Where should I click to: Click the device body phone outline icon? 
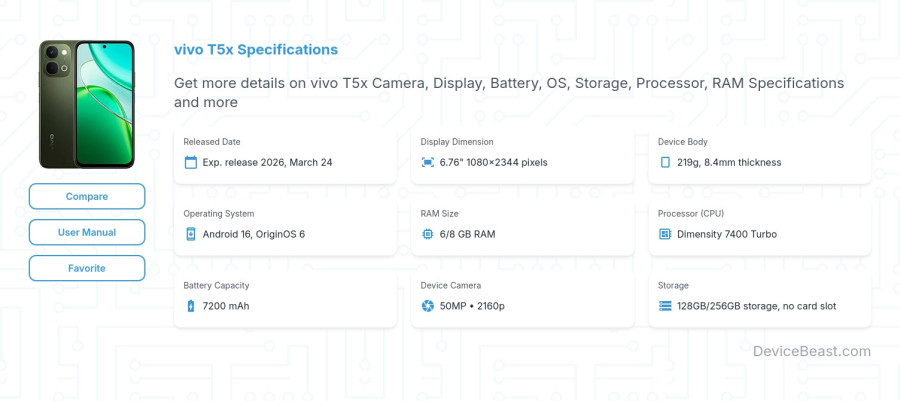pos(665,162)
